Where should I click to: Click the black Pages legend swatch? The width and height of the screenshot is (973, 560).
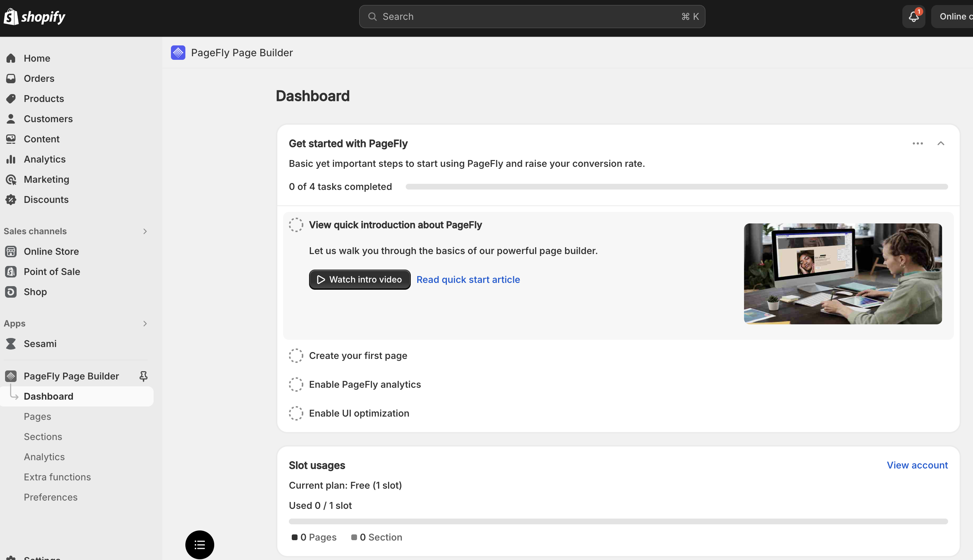tap(294, 537)
